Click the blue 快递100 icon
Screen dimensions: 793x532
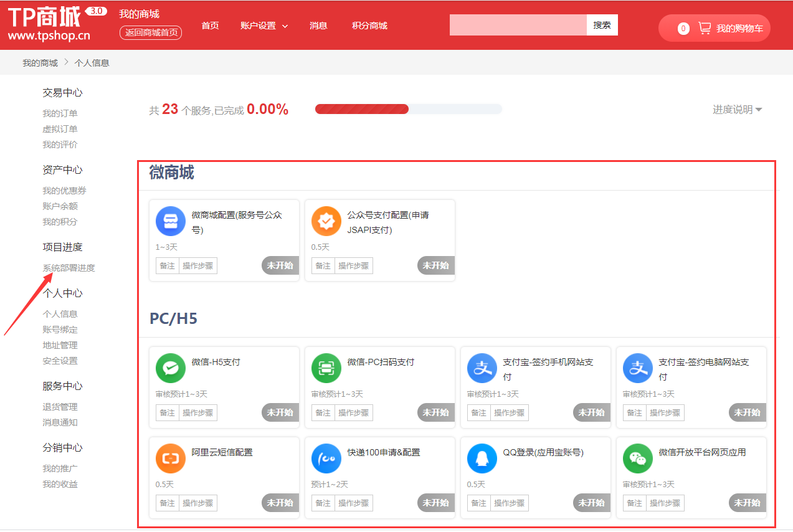(x=326, y=458)
